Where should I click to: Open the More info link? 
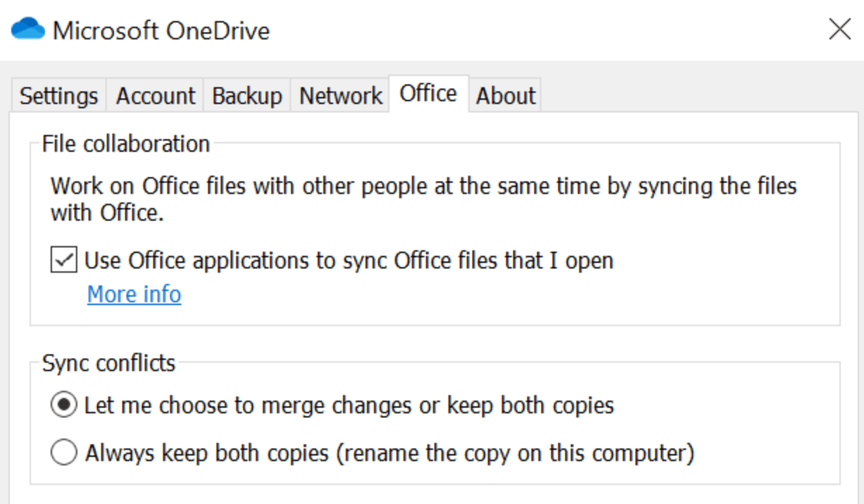tap(134, 295)
